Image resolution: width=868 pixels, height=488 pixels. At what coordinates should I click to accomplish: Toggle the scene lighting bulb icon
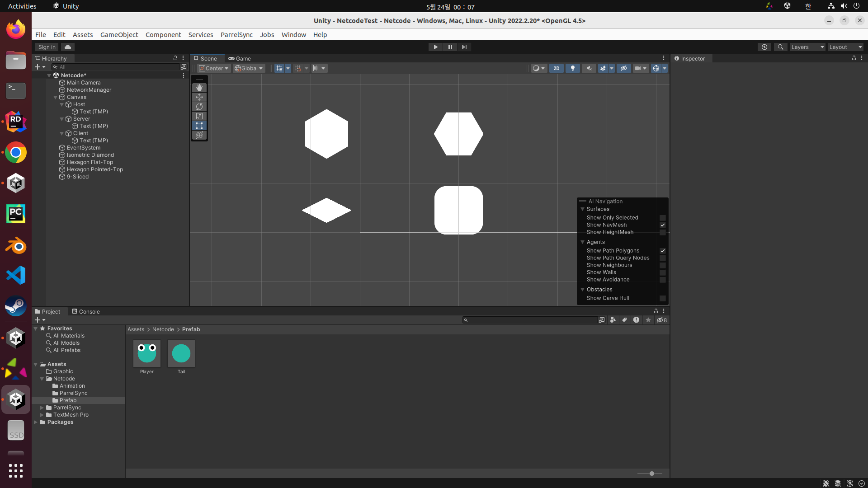point(572,68)
